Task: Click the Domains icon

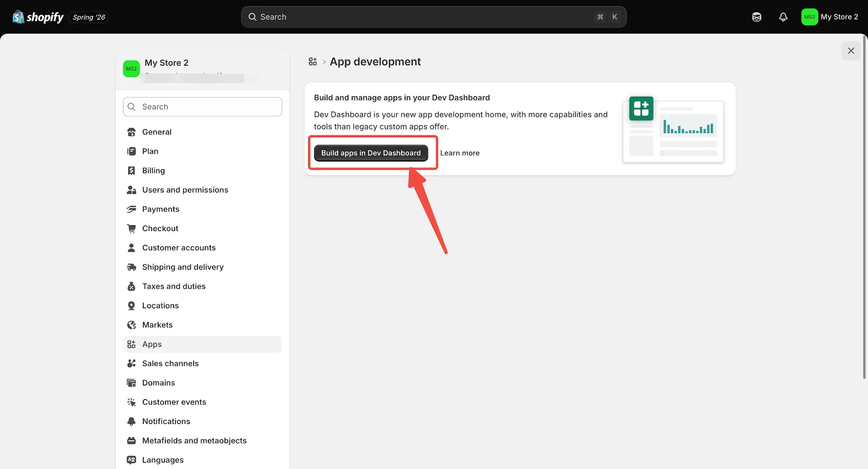Action: tap(131, 383)
